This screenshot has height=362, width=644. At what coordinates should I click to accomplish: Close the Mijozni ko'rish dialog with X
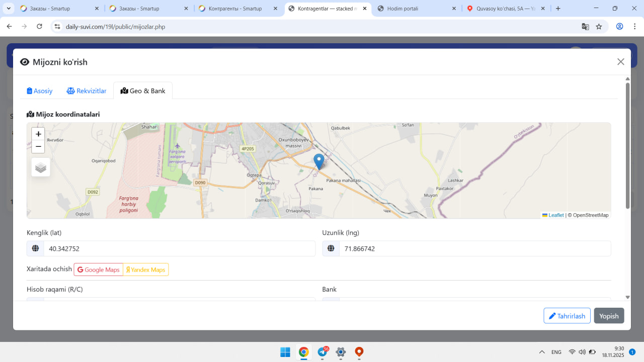pyautogui.click(x=620, y=62)
